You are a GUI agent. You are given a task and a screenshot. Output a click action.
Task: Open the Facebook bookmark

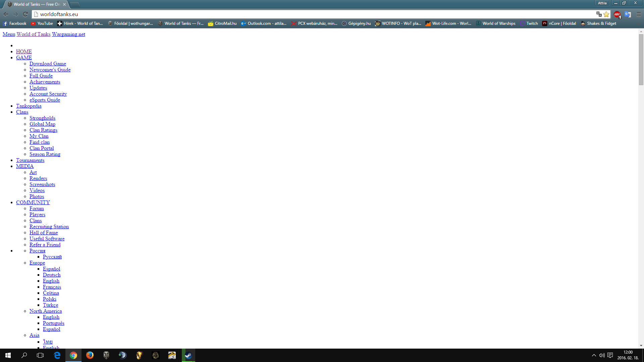pos(14,23)
